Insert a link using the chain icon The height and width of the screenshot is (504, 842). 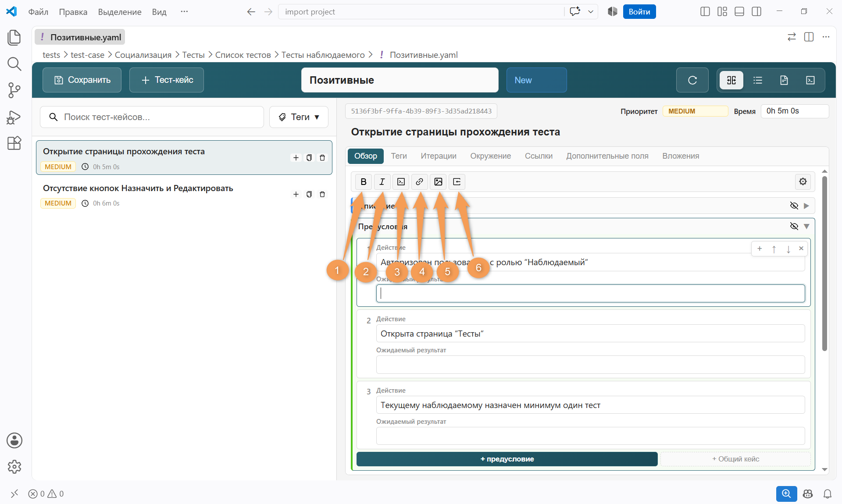(419, 181)
